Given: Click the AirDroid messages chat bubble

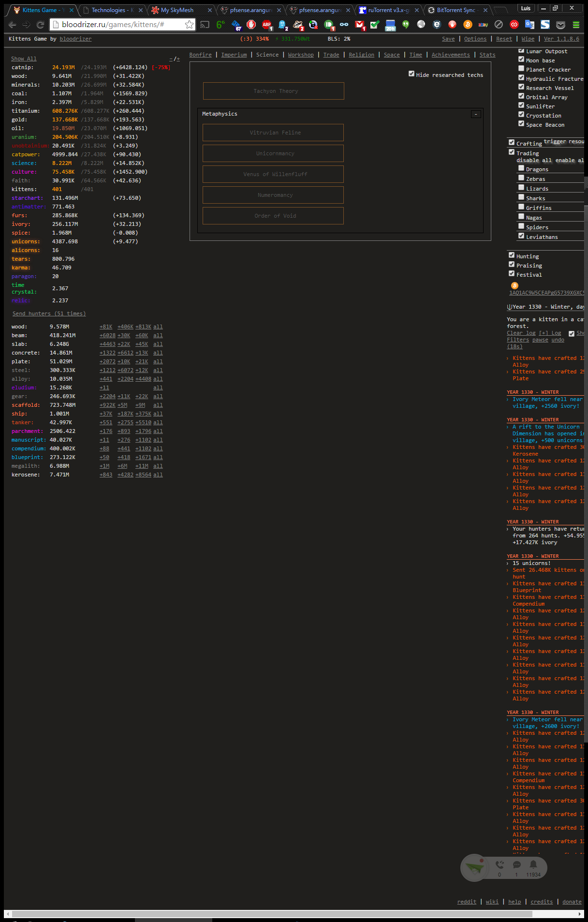Looking at the screenshot, I should 516,865.
